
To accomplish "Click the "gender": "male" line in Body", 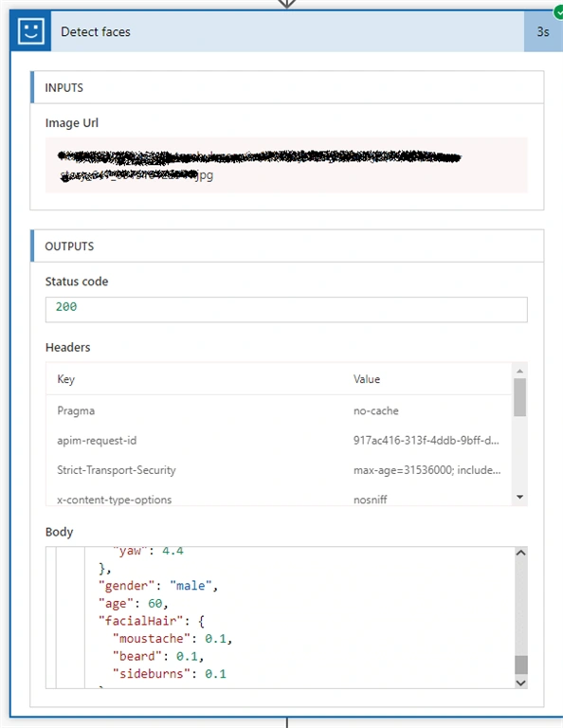I will 157,586.
